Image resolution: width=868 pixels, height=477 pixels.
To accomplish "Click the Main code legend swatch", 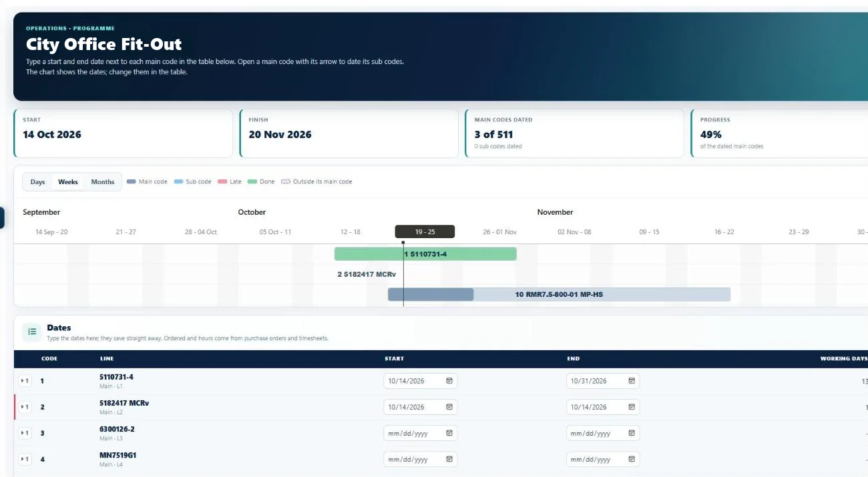I will 131,181.
